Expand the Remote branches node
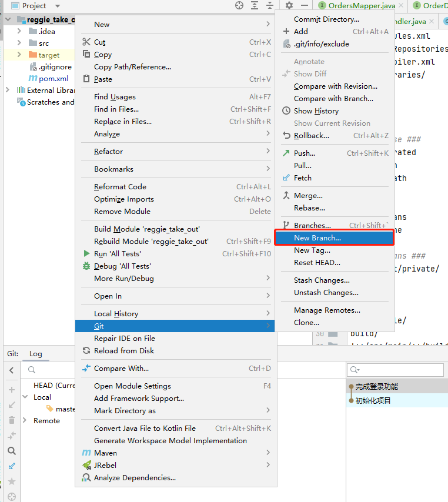448x502 pixels. (25, 420)
